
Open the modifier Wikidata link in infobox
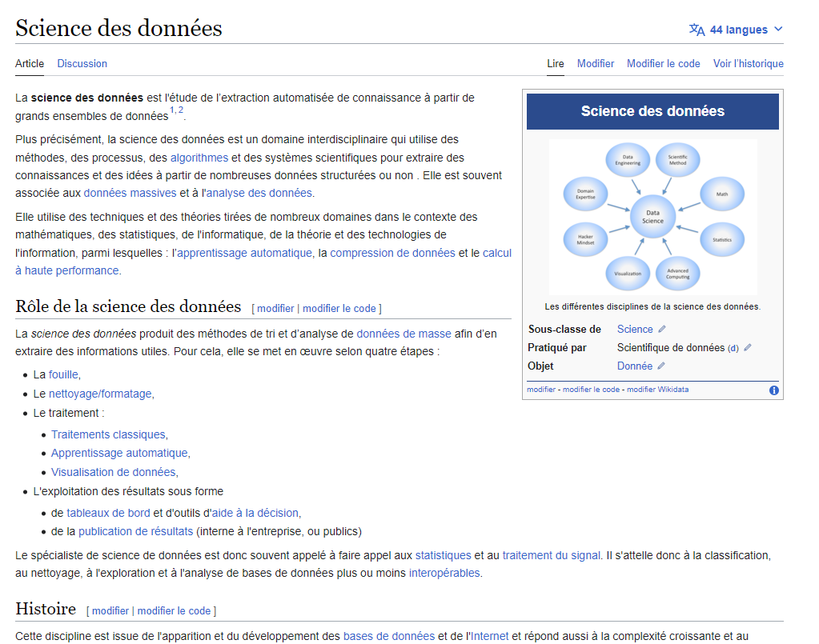(657, 390)
